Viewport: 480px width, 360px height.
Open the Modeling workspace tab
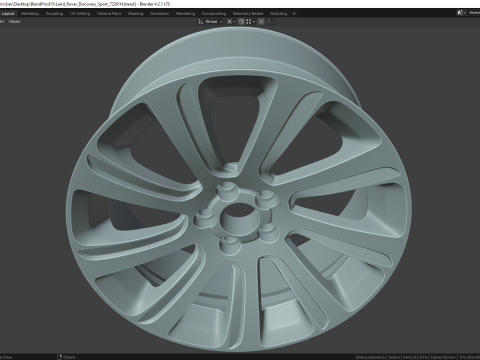click(x=30, y=14)
